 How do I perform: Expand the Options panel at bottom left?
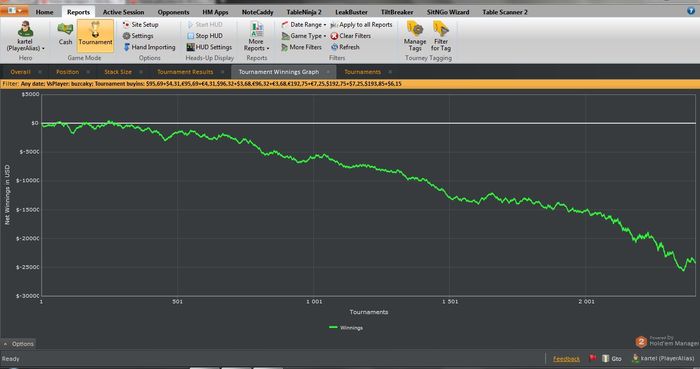pyautogui.click(x=18, y=344)
